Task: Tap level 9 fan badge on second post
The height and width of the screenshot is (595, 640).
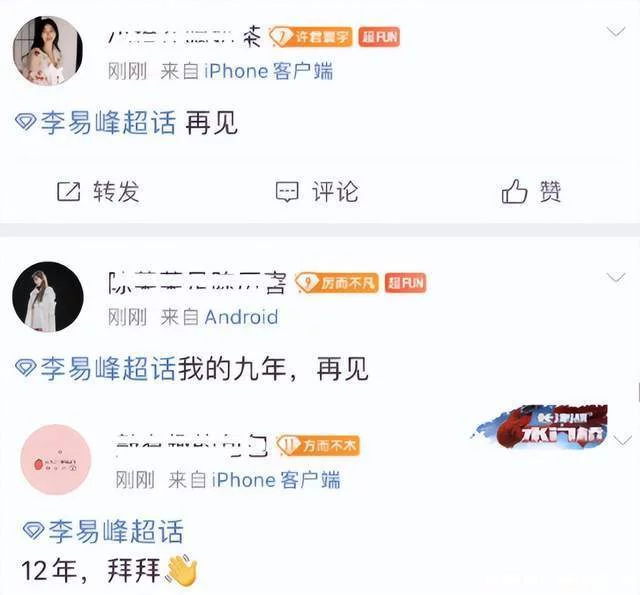Action: pyautogui.click(x=337, y=282)
